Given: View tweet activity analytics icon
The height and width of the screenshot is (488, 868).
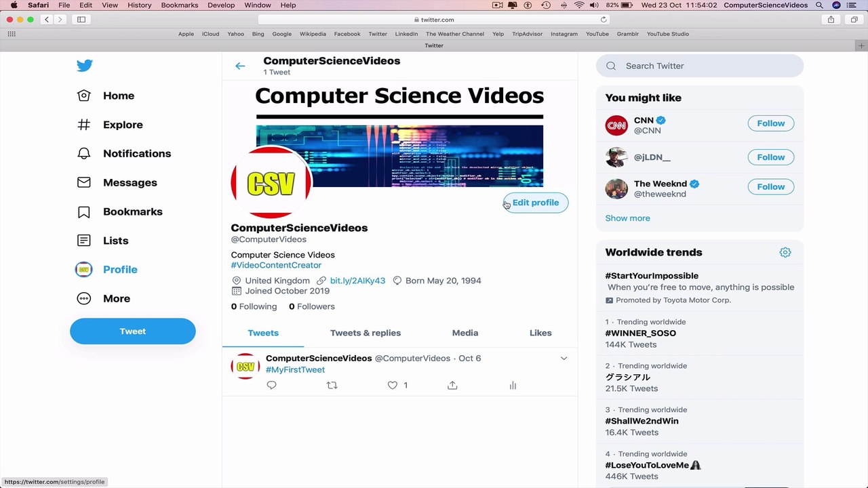Looking at the screenshot, I should click(x=513, y=385).
